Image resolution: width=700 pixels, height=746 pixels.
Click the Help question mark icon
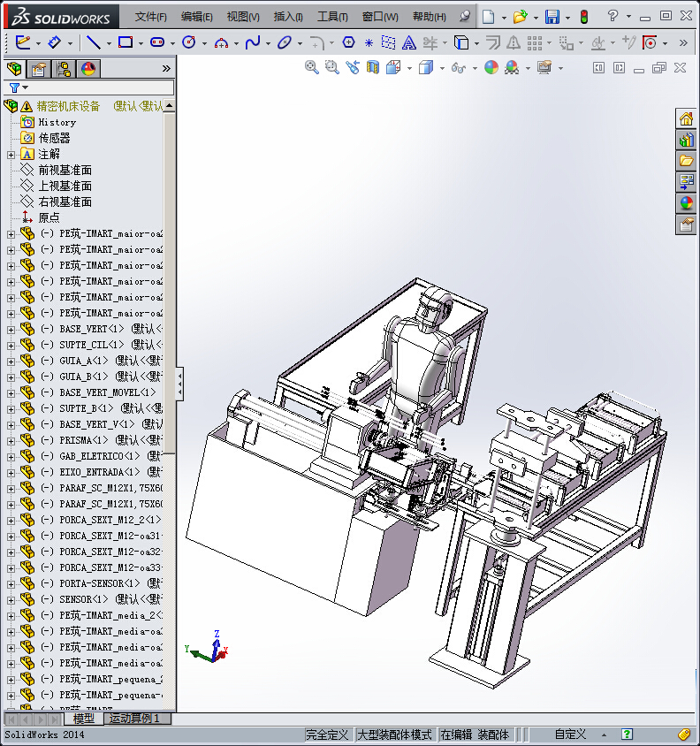pos(612,16)
